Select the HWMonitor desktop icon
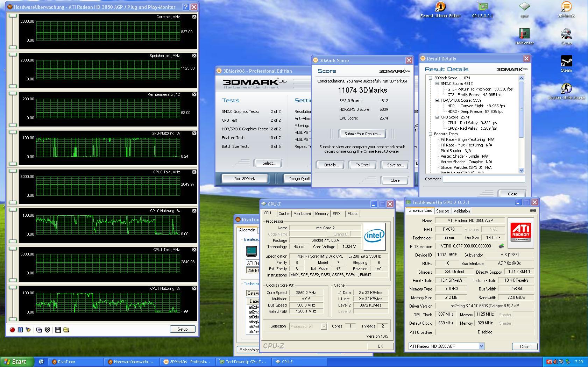This screenshot has width=588, height=367. coord(524,37)
